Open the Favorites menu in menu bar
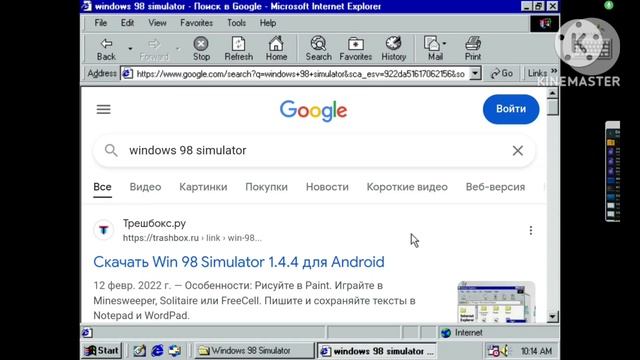 (x=196, y=23)
